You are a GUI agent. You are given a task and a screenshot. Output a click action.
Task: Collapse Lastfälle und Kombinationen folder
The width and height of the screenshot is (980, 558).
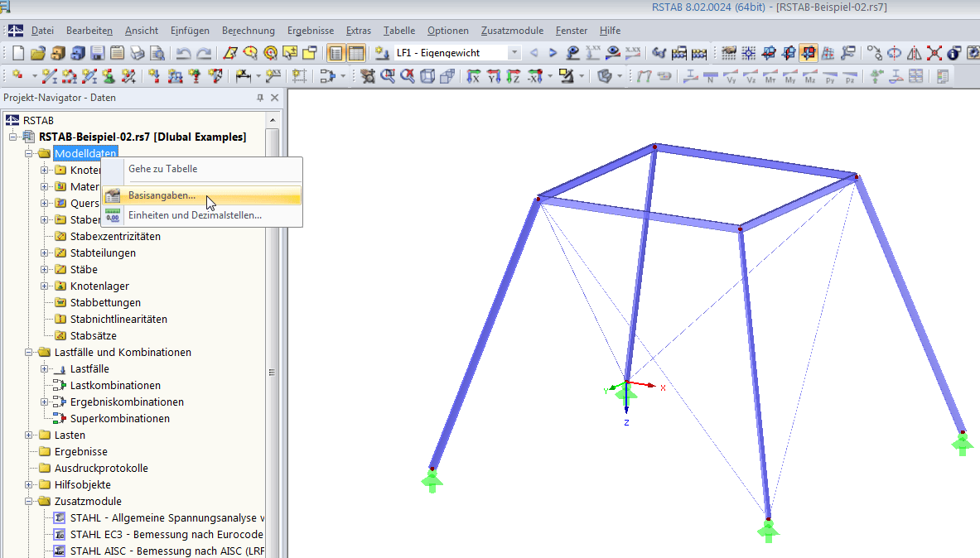tap(28, 353)
